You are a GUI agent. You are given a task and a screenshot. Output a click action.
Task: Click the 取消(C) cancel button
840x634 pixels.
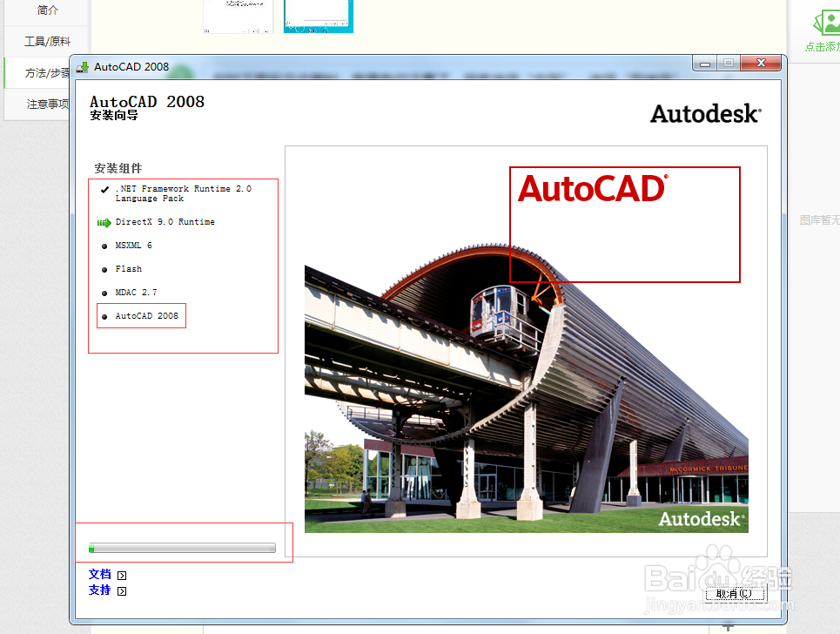tap(735, 594)
